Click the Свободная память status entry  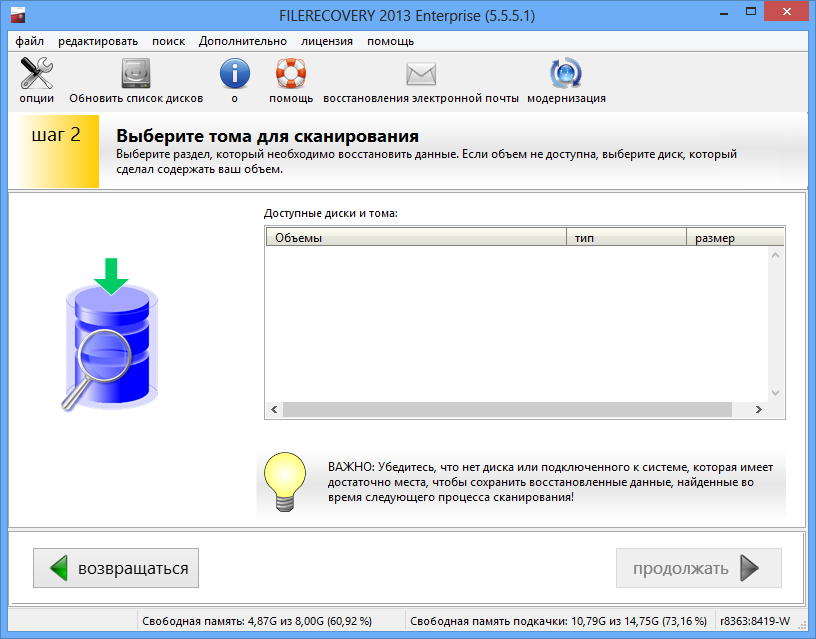pyautogui.click(x=257, y=621)
